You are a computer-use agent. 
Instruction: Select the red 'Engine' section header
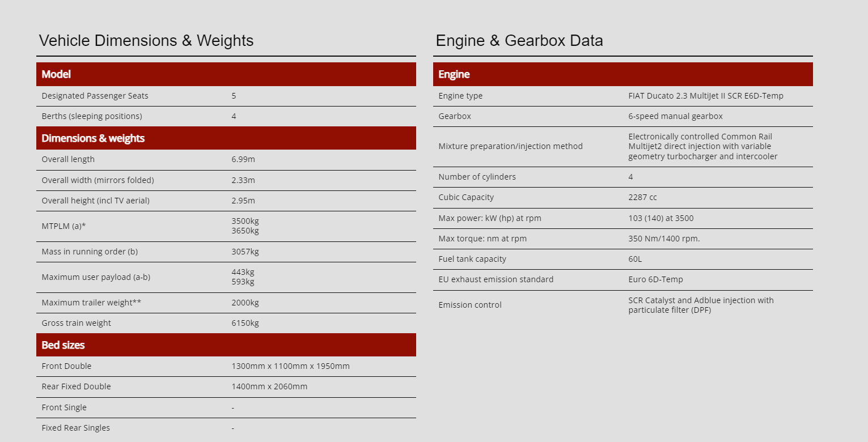[623, 74]
